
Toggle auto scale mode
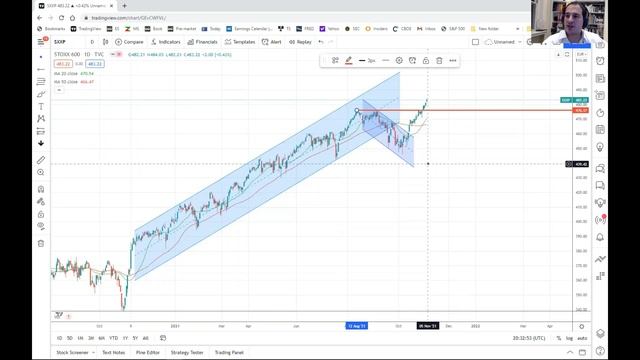582,338
